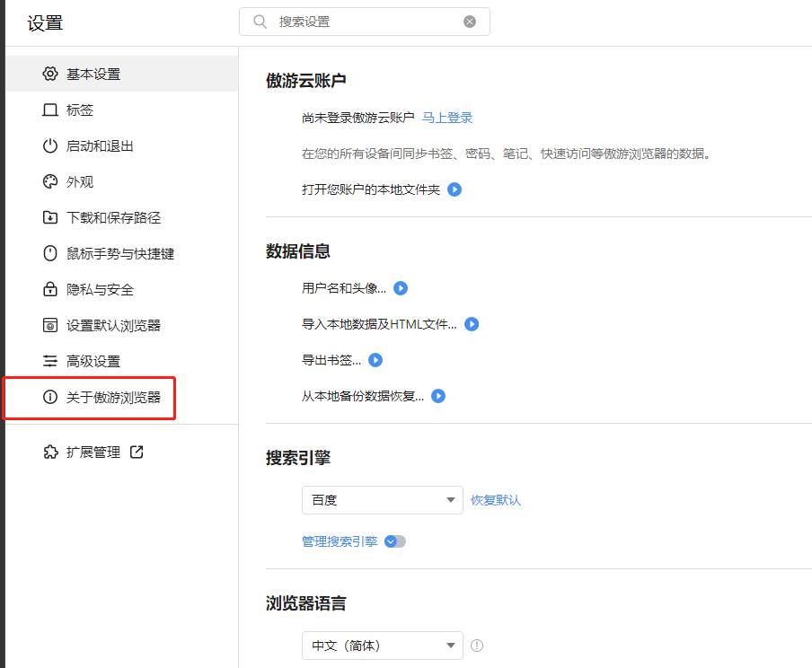Click the palette icon beside 外观
Screen dimensions: 812x668
(49, 181)
